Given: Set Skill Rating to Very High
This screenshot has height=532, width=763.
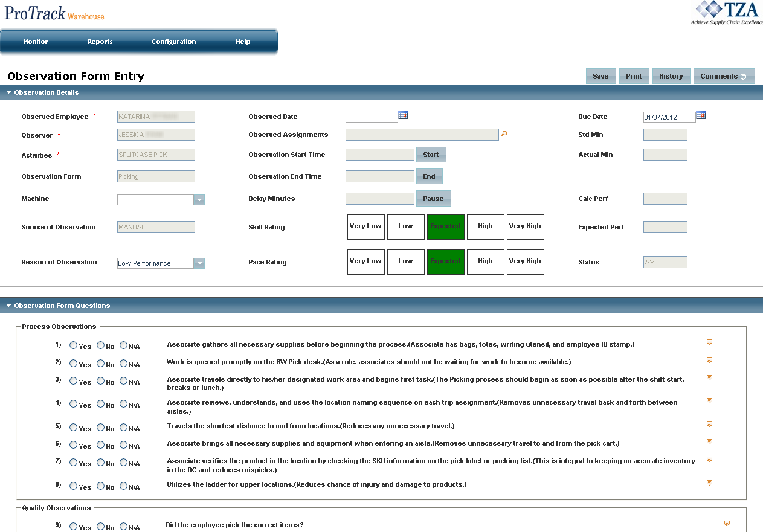Looking at the screenshot, I should coord(526,227).
